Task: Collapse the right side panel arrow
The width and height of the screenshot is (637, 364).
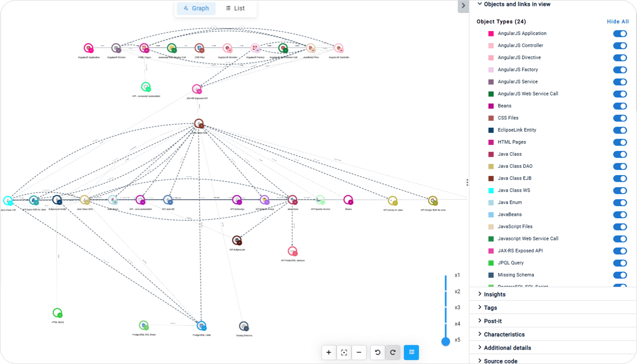Action: pos(463,6)
